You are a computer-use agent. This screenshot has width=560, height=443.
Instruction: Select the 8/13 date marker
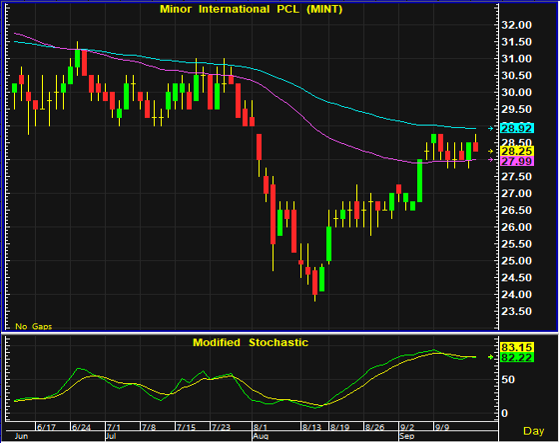312,427
